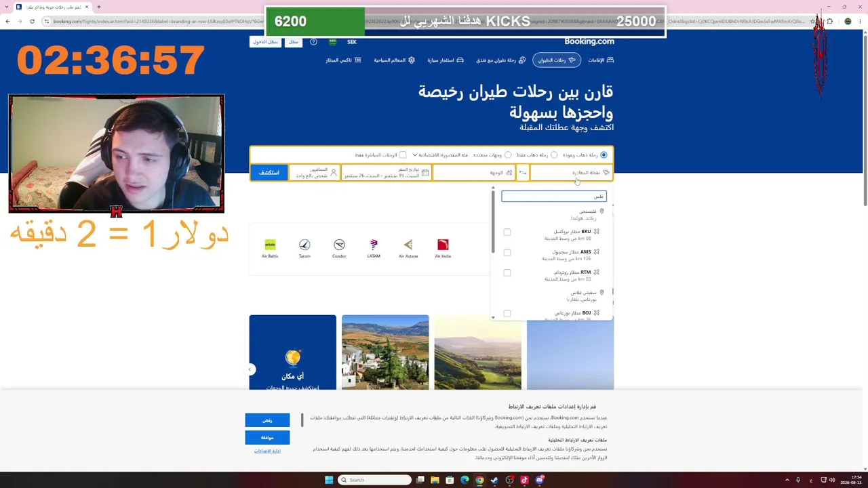Image resolution: width=868 pixels, height=488 pixels.
Task: Click the نقطة المغادرة departure field
Action: pyautogui.click(x=571, y=173)
